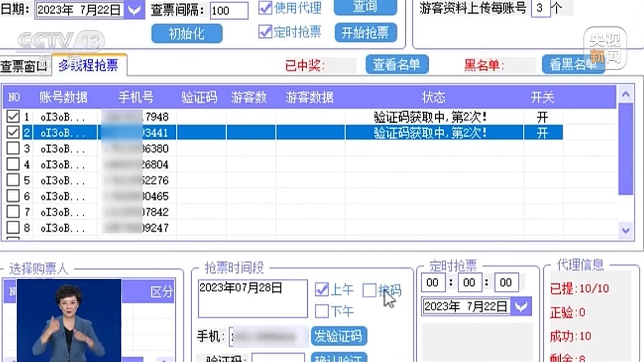The height and width of the screenshot is (362, 644).
Task: Uncheck the 定时抢票 checkbox
Action: click(266, 32)
